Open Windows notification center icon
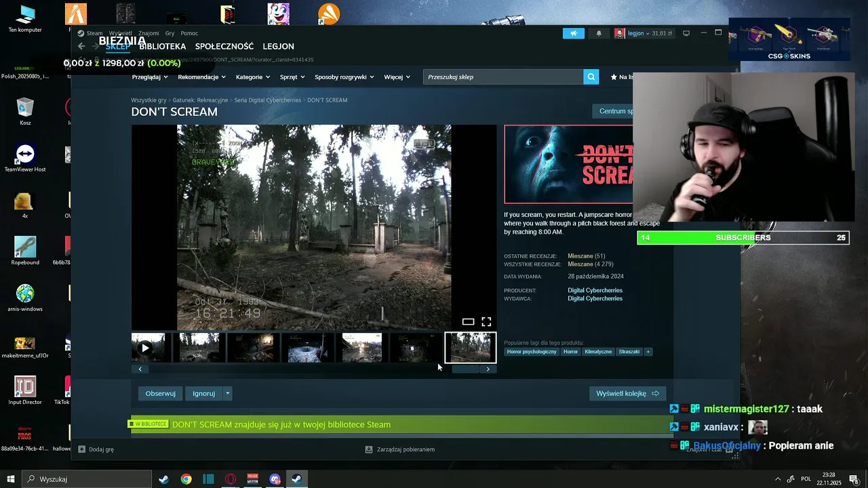Viewport: 868px width, 488px height. pyautogui.click(x=854, y=479)
